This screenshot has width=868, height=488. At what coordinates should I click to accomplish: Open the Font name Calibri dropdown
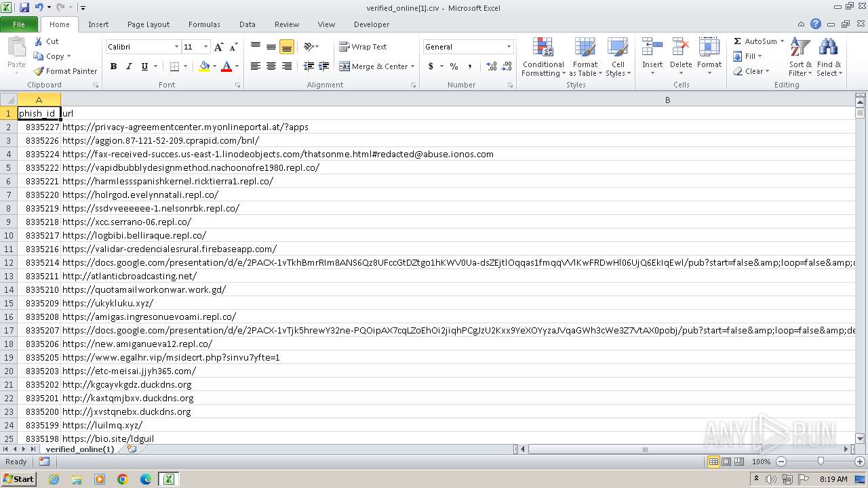176,47
